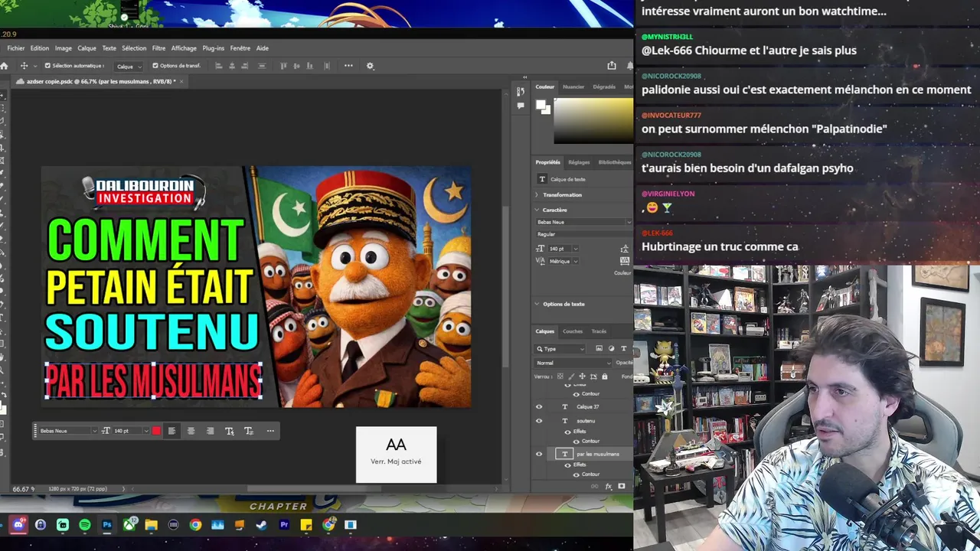This screenshot has height=551, width=980.
Task: Expand the Transformation section
Action: click(x=536, y=195)
